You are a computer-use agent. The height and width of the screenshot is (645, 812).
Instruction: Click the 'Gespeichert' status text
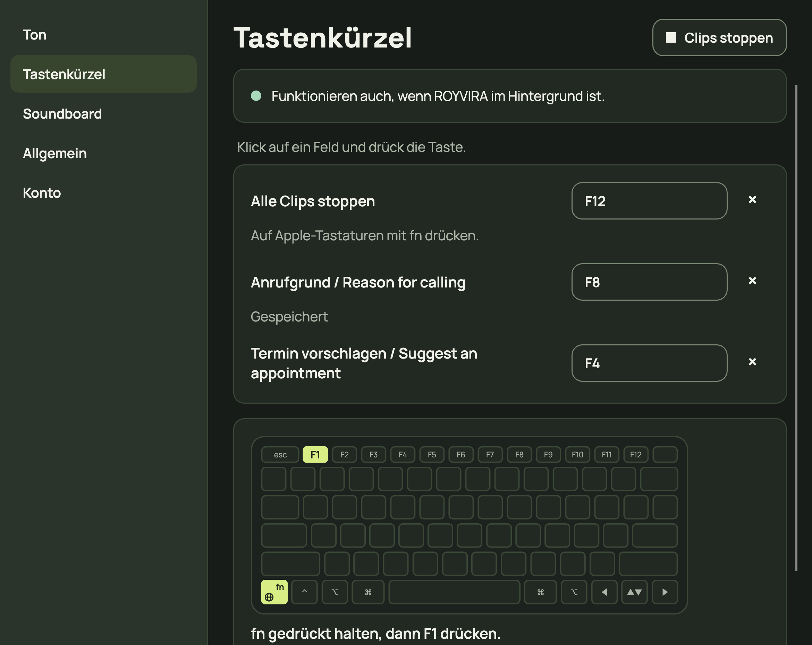coord(289,317)
